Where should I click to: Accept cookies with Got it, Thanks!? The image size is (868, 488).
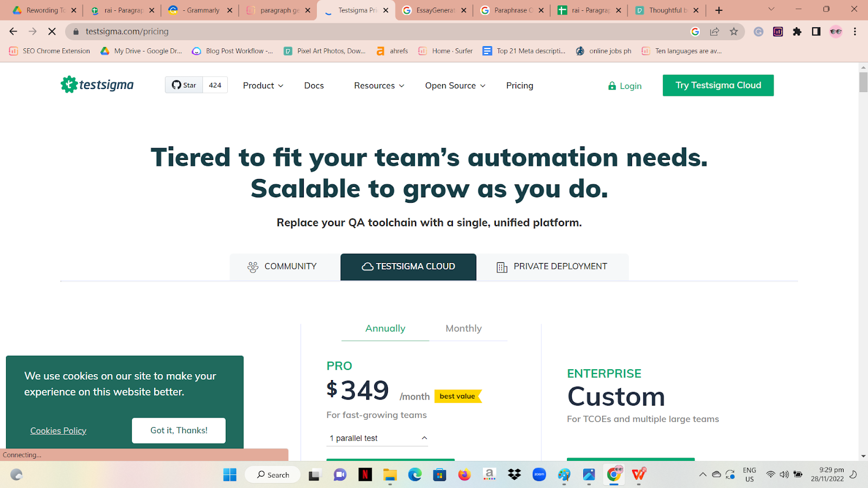179,431
